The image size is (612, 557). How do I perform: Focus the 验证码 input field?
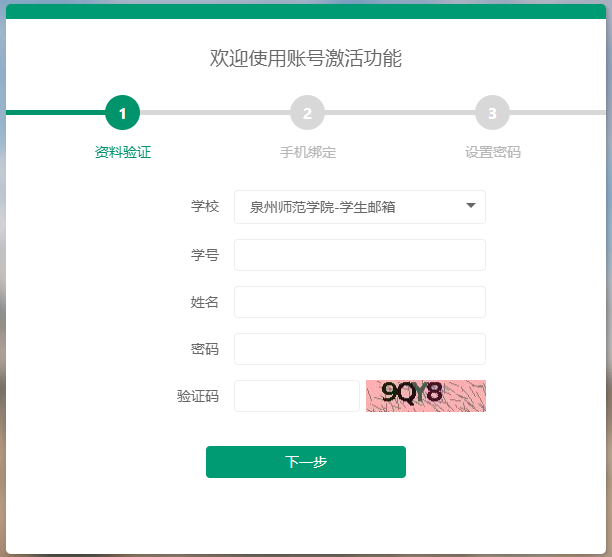pyautogui.click(x=296, y=396)
